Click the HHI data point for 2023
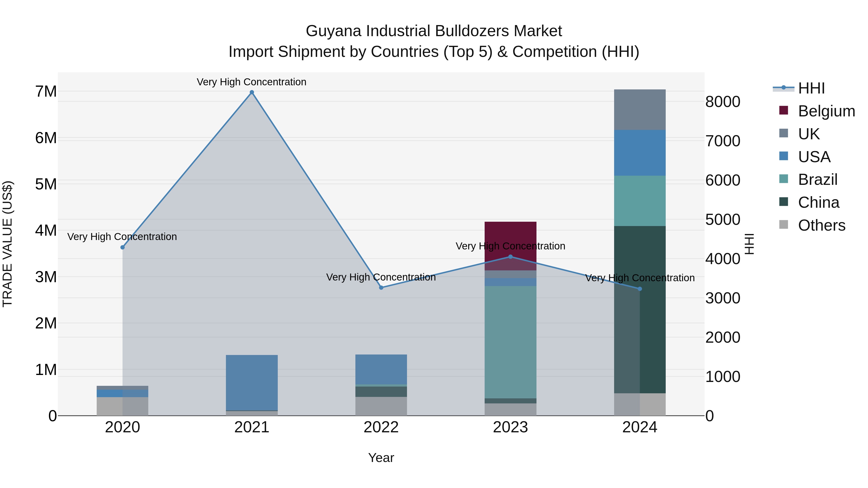 (510, 257)
